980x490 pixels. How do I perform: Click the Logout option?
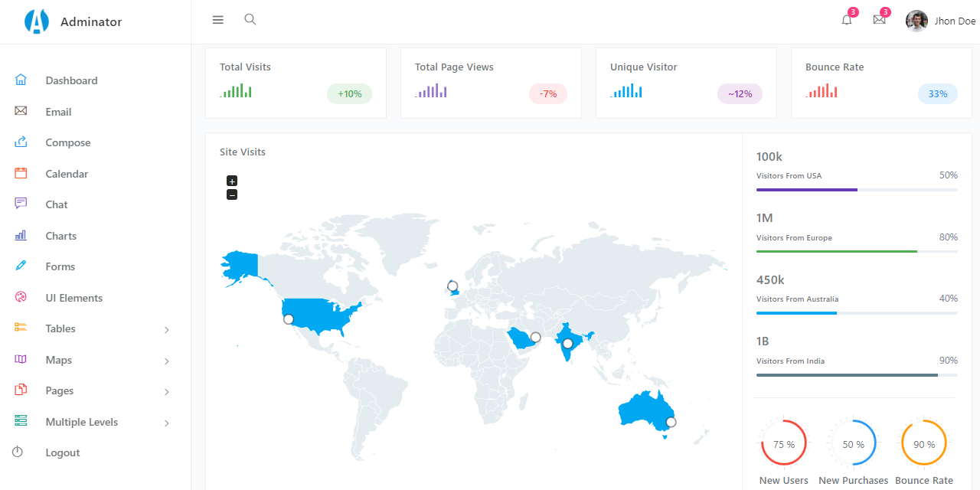coord(64,452)
